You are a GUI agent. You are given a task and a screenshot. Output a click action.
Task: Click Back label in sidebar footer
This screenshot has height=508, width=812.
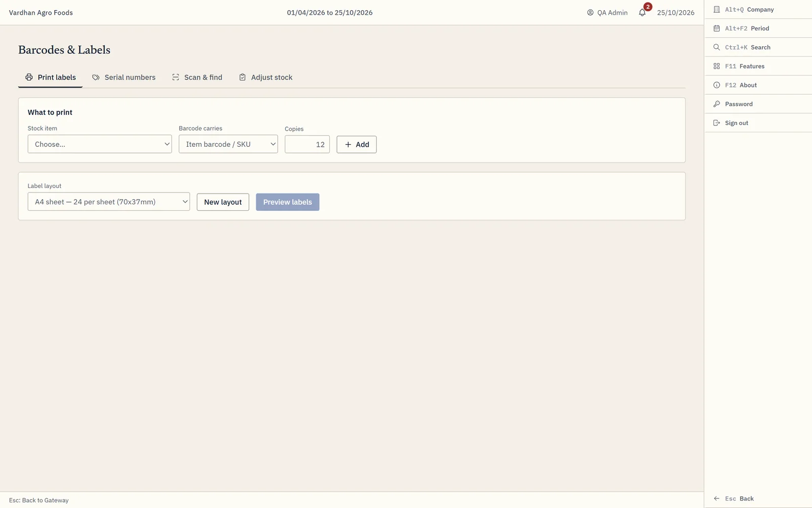click(x=747, y=498)
